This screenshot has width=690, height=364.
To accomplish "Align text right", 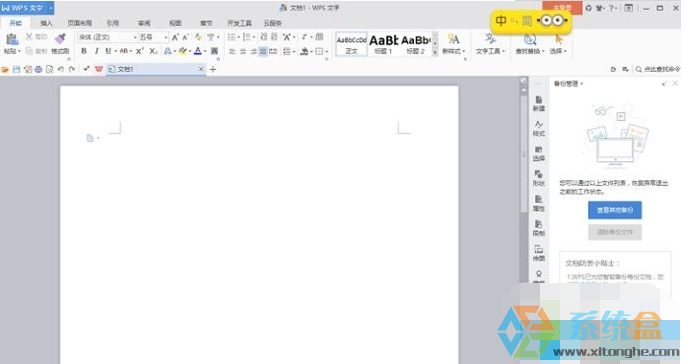I will 253,51.
